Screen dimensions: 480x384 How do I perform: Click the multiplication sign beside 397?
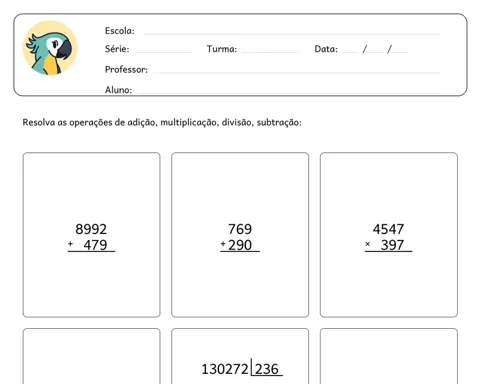(368, 244)
